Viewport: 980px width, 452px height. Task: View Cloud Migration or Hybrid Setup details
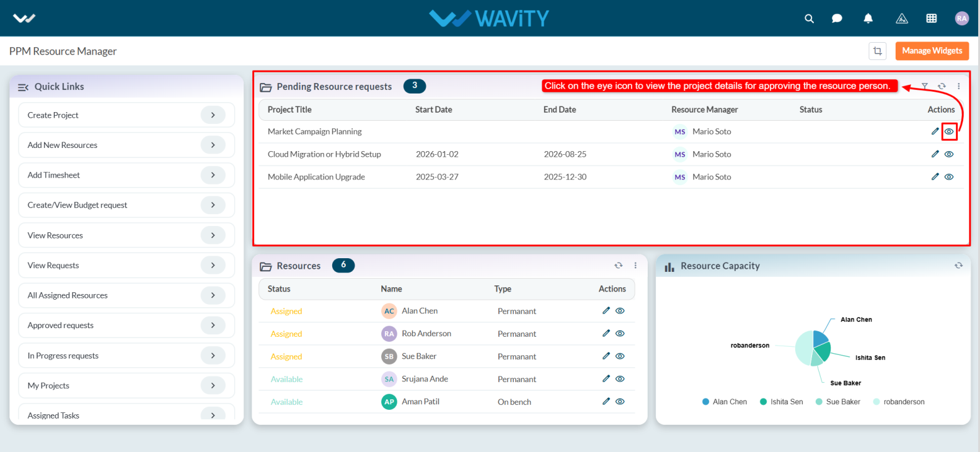(949, 154)
